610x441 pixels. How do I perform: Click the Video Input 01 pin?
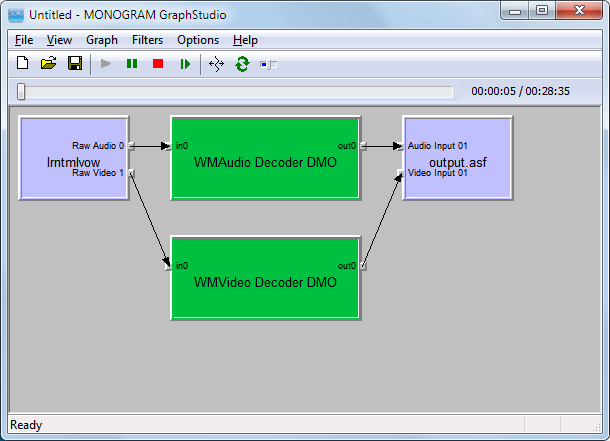[x=400, y=173]
